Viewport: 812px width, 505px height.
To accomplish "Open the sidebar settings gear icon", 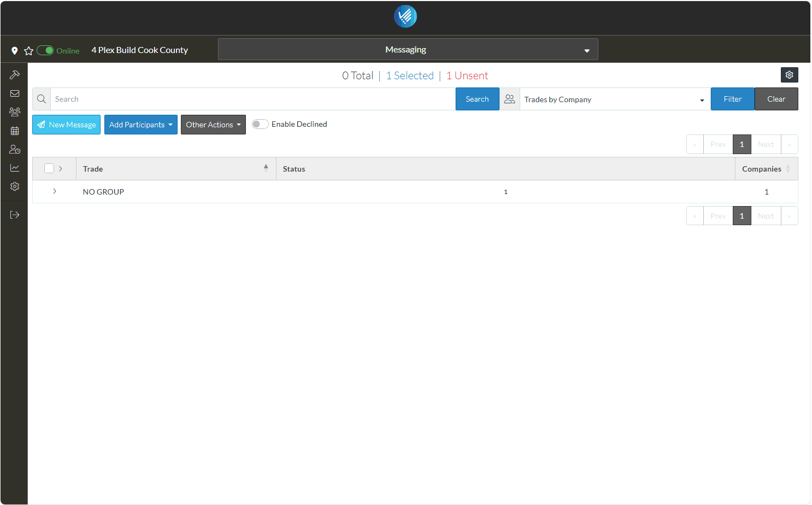I will coord(15,186).
